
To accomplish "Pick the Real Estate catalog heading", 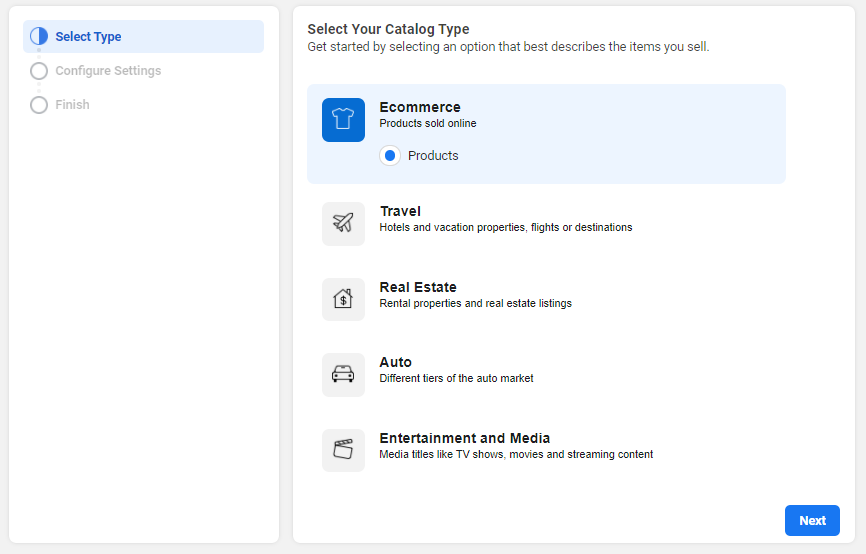I will pos(418,287).
